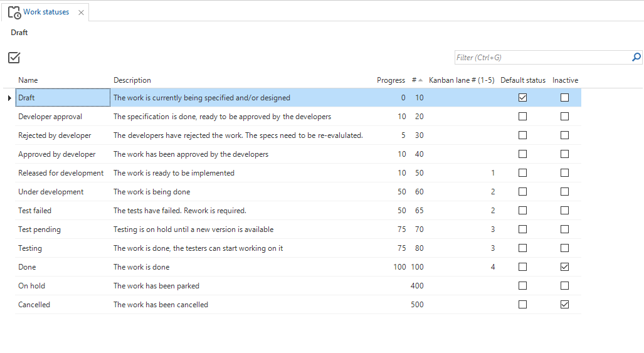Close the Work statuses tab

pyautogui.click(x=81, y=13)
